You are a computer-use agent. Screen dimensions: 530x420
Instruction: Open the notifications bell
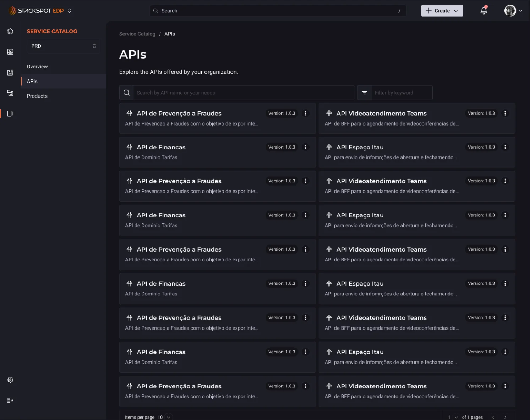[484, 10]
